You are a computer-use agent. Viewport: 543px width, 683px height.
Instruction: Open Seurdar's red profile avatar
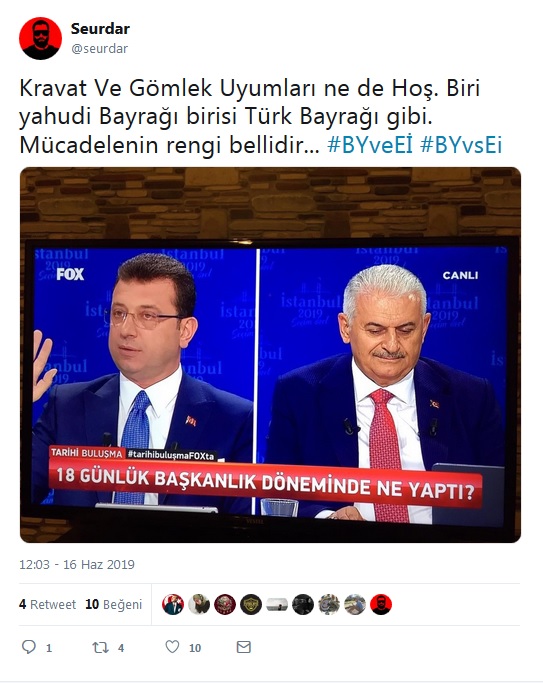click(x=40, y=38)
